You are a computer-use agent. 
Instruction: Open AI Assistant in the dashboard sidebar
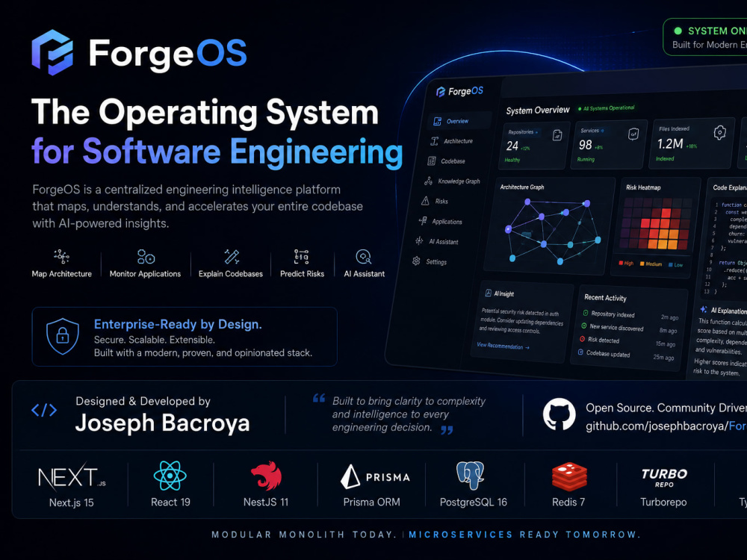[x=437, y=241]
